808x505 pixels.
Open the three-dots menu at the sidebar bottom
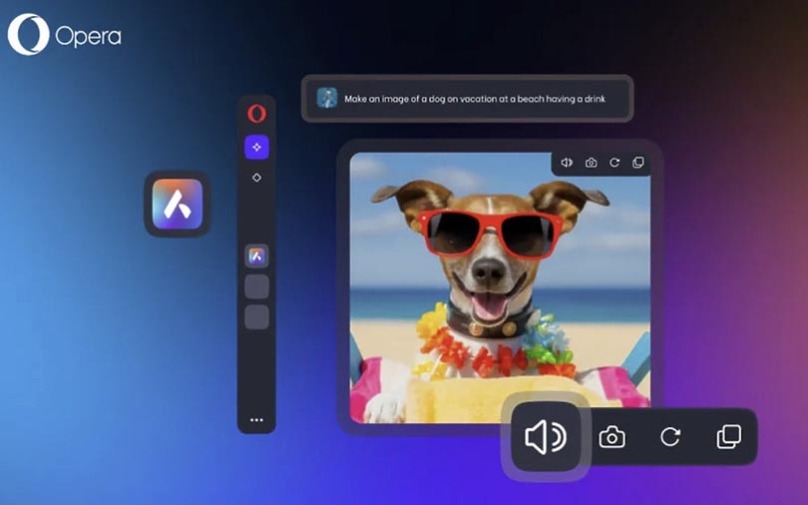coord(257,420)
